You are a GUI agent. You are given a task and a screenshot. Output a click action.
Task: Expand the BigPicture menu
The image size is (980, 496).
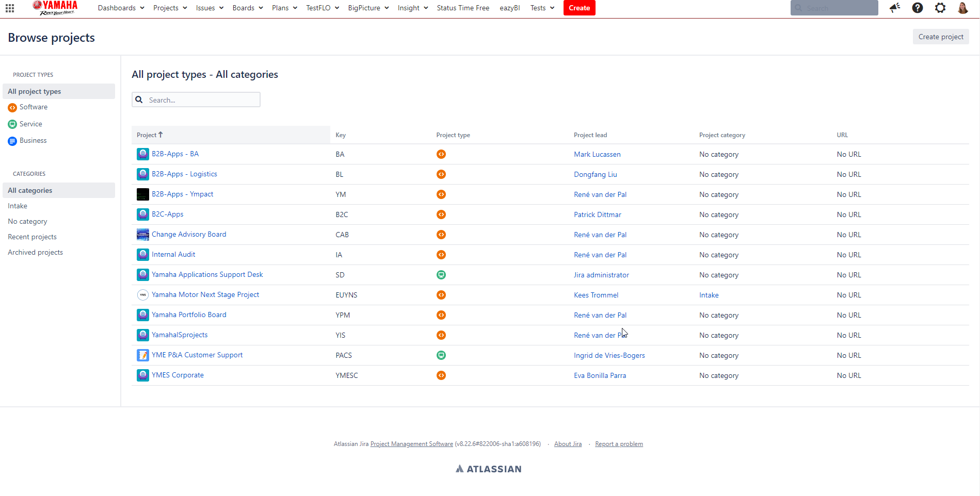pyautogui.click(x=368, y=8)
